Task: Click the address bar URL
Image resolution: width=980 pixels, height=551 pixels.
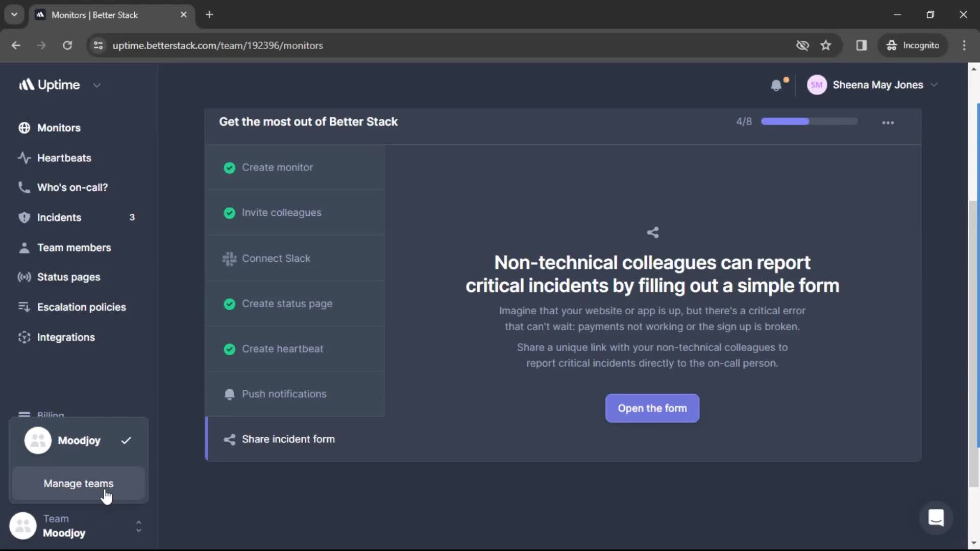Action: coord(217,45)
